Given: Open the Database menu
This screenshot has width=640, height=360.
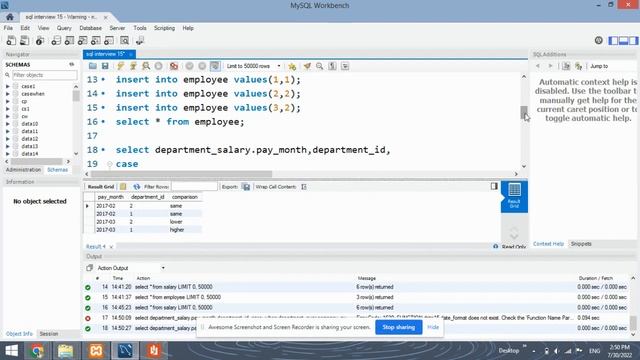Looking at the screenshot, I should pos(91,28).
